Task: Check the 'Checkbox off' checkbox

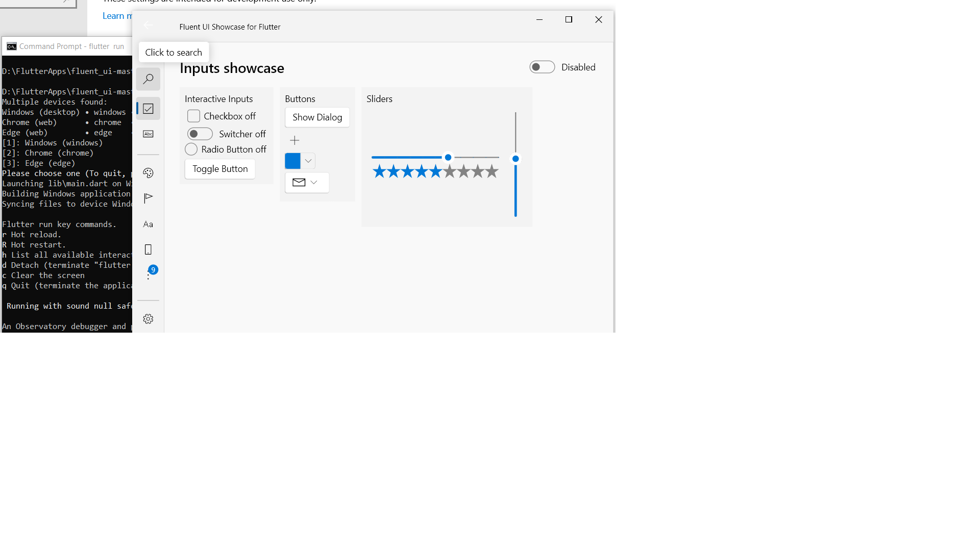Action: 193,116
